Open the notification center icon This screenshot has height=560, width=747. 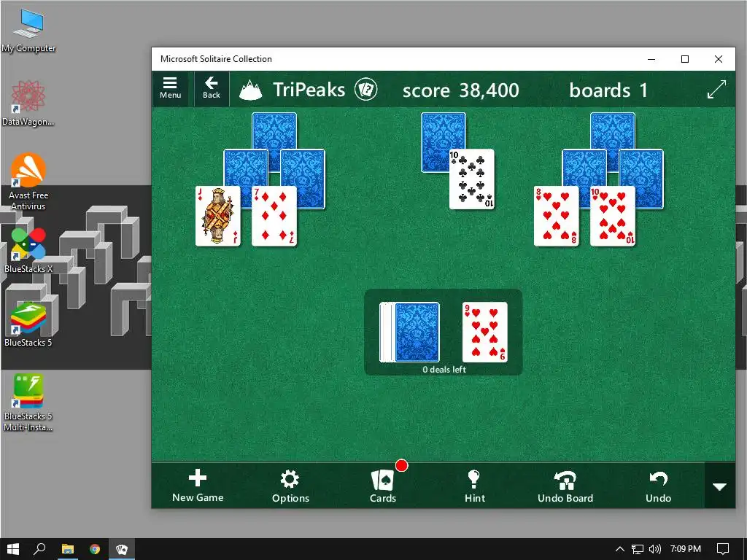pyautogui.click(x=723, y=549)
